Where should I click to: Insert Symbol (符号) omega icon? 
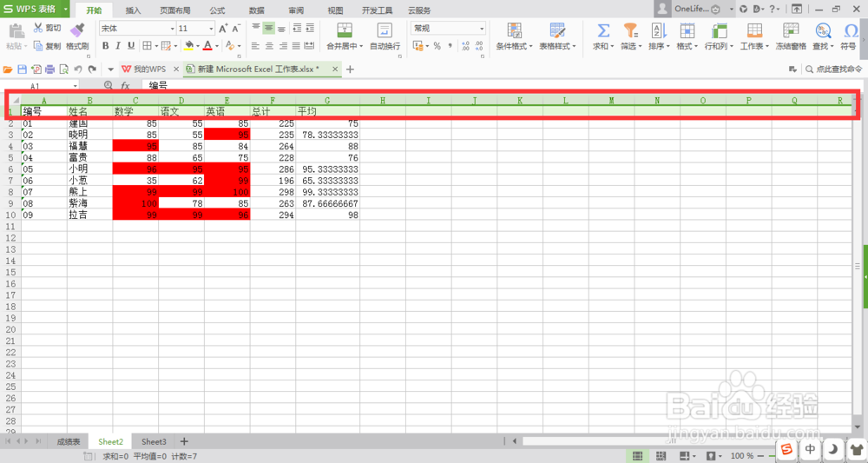851,30
